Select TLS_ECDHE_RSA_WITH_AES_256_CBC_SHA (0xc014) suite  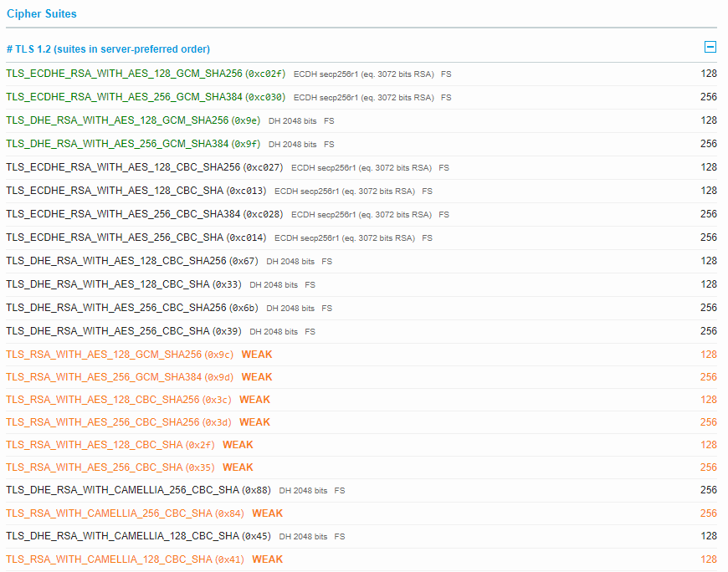(136, 237)
